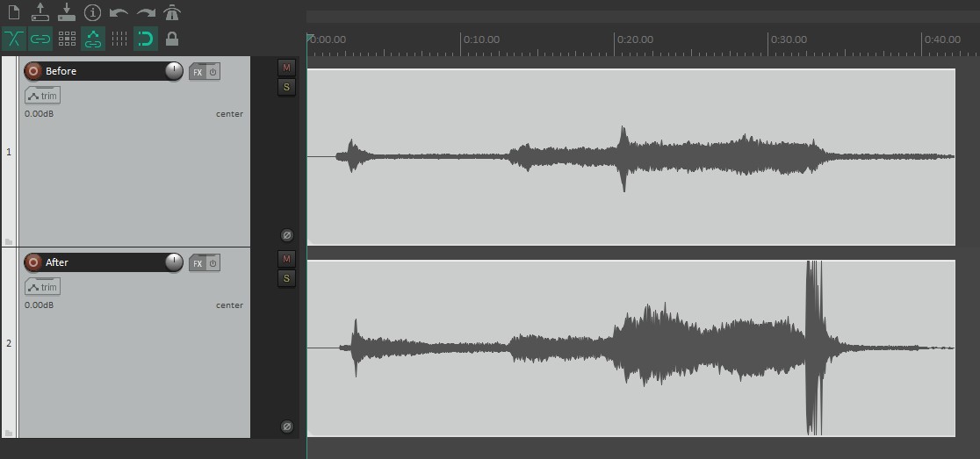The height and width of the screenshot is (459, 980).
Task: Toggle the metronome icon
Action: (x=172, y=13)
